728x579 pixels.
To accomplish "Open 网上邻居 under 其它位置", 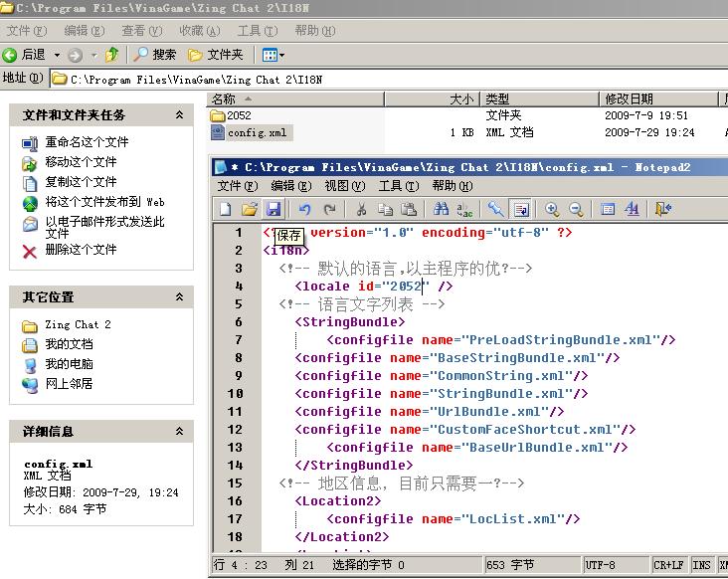I will (x=70, y=384).
